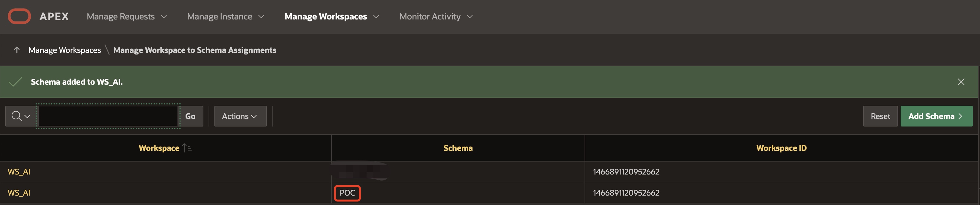The height and width of the screenshot is (205, 980).
Task: Click the Add Schema button
Action: coord(936,116)
